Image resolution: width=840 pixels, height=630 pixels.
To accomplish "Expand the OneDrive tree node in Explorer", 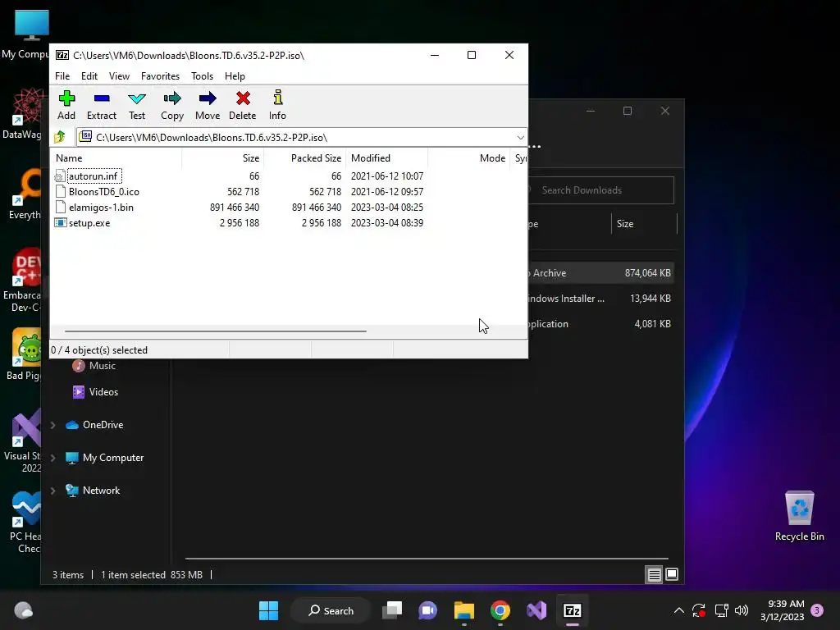I will (x=53, y=426).
